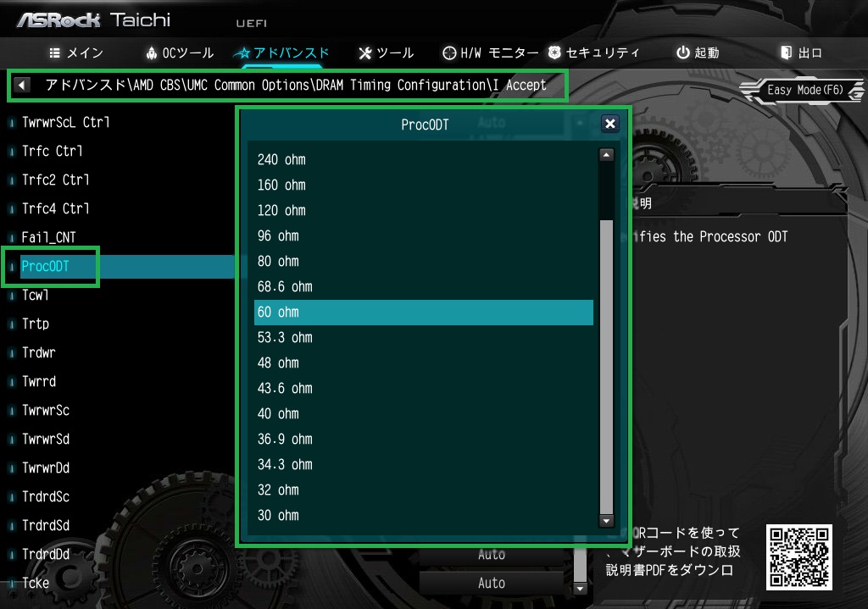Select 240 ohm option
868x609 pixels.
(x=424, y=160)
